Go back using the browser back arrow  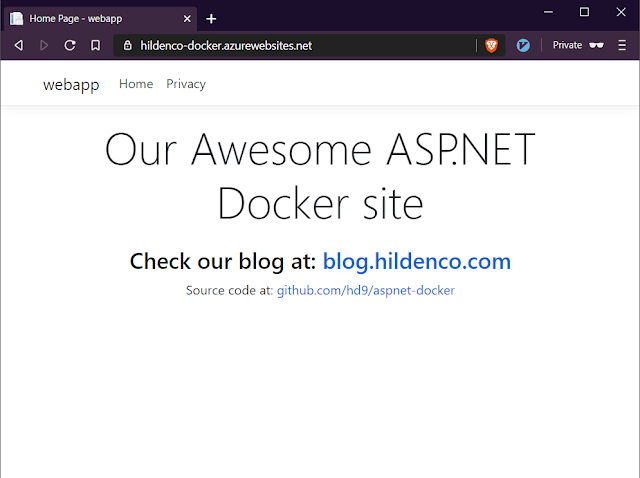pos(19,45)
